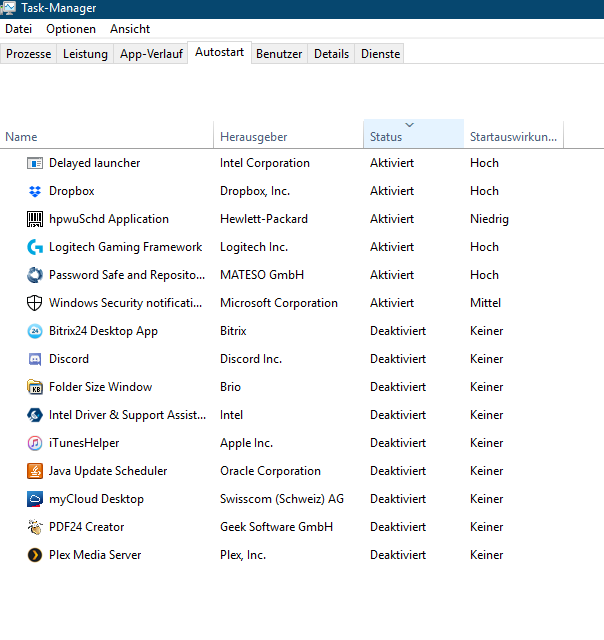Select the myCloud Desktop entry

(96, 499)
